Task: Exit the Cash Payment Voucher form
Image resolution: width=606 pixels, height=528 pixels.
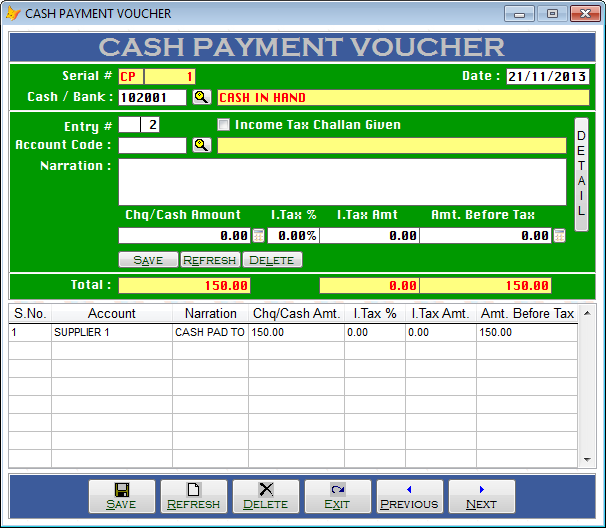Action: coord(338,496)
